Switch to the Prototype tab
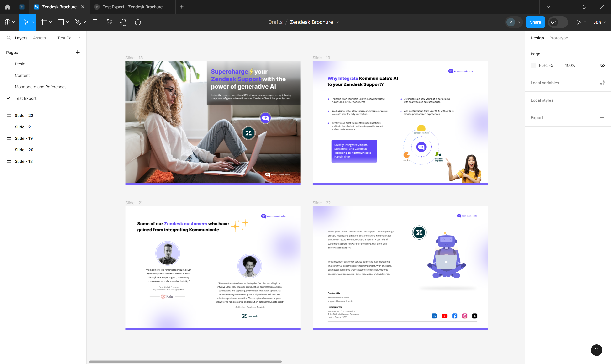 (x=558, y=38)
